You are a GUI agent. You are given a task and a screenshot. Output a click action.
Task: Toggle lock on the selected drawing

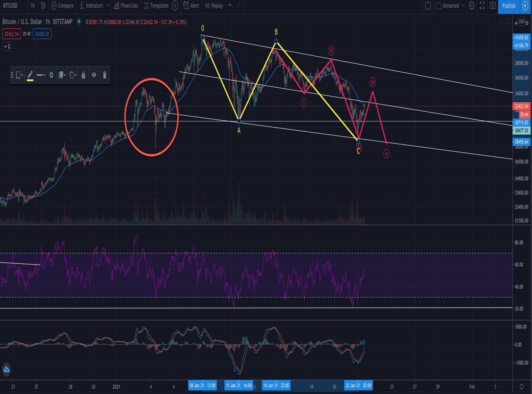pos(83,75)
